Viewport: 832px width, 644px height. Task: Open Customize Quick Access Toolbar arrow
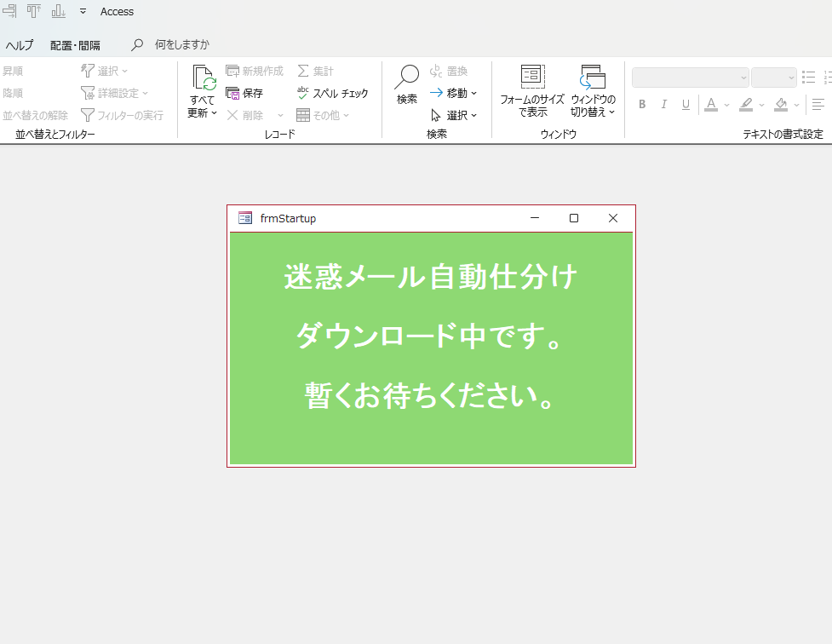click(x=83, y=12)
